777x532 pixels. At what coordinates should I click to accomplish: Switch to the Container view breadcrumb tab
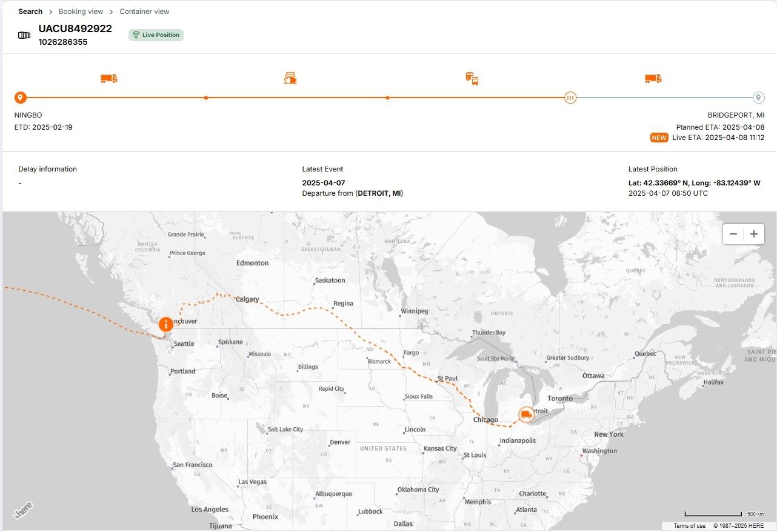point(144,11)
